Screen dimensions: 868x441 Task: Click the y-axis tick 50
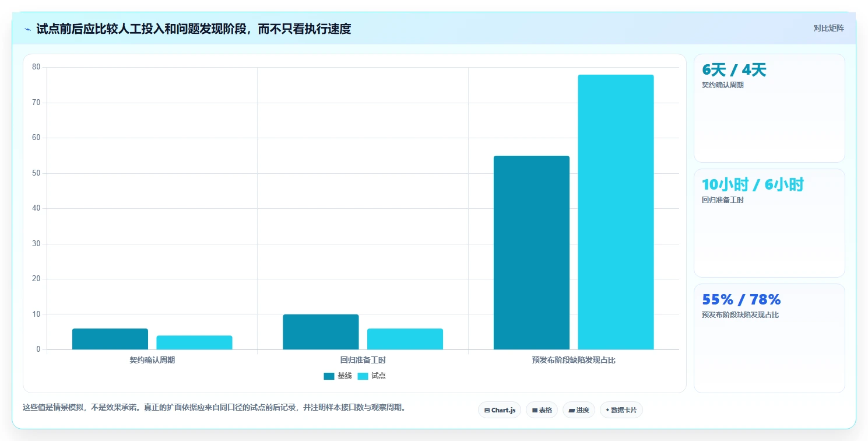36,173
